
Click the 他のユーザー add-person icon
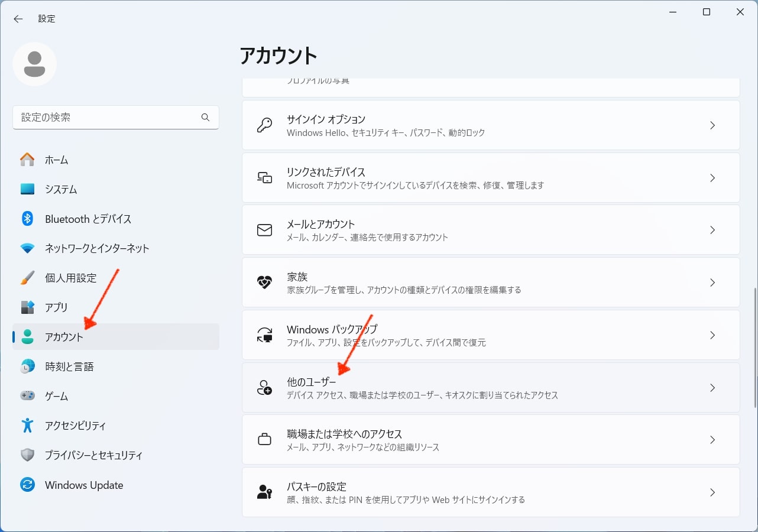[264, 388]
